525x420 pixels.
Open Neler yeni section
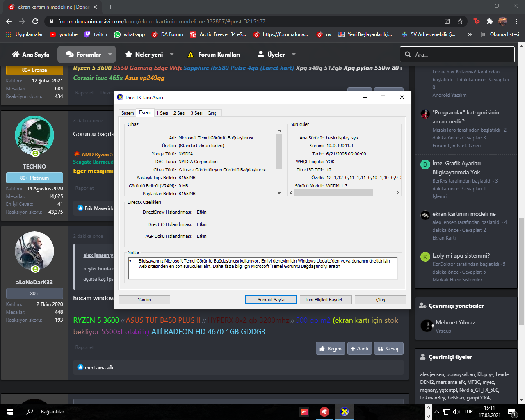(144, 55)
